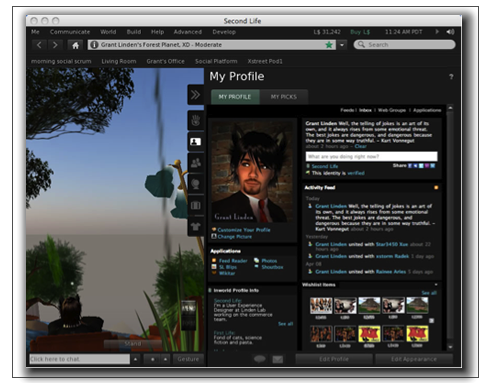Expand the arrow next to the chat field
The width and height of the screenshot is (488, 383).
click(136, 359)
